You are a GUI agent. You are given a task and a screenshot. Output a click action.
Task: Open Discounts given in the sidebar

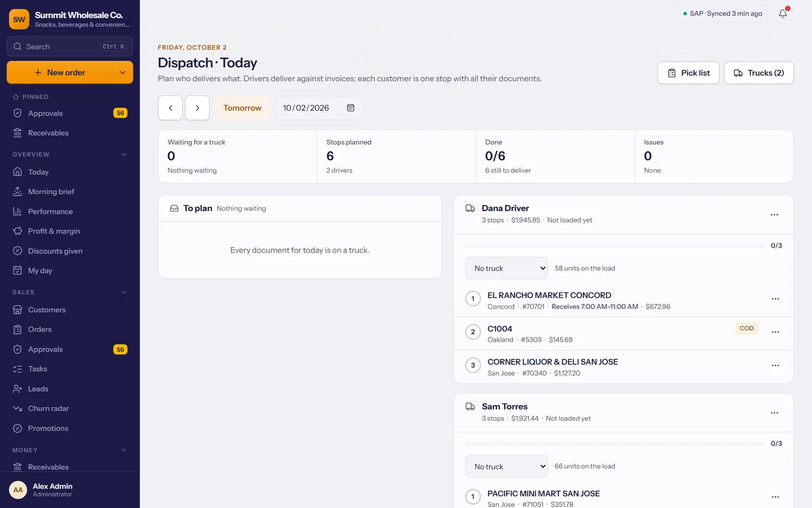click(70, 251)
